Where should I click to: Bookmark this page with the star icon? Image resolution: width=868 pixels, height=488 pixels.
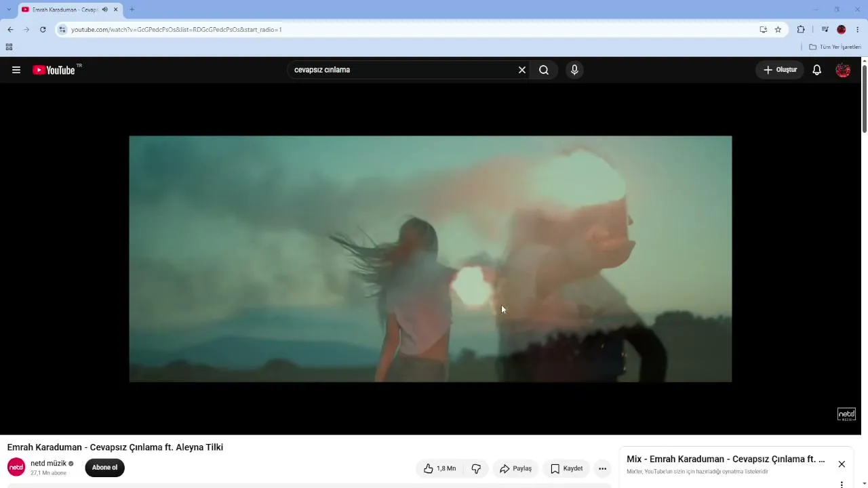(778, 29)
